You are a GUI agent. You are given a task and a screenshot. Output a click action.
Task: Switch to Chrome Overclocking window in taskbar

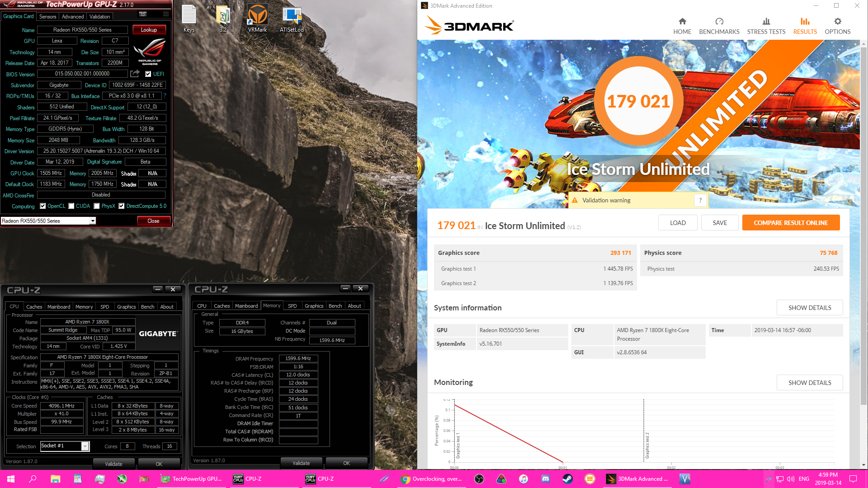coord(432,479)
